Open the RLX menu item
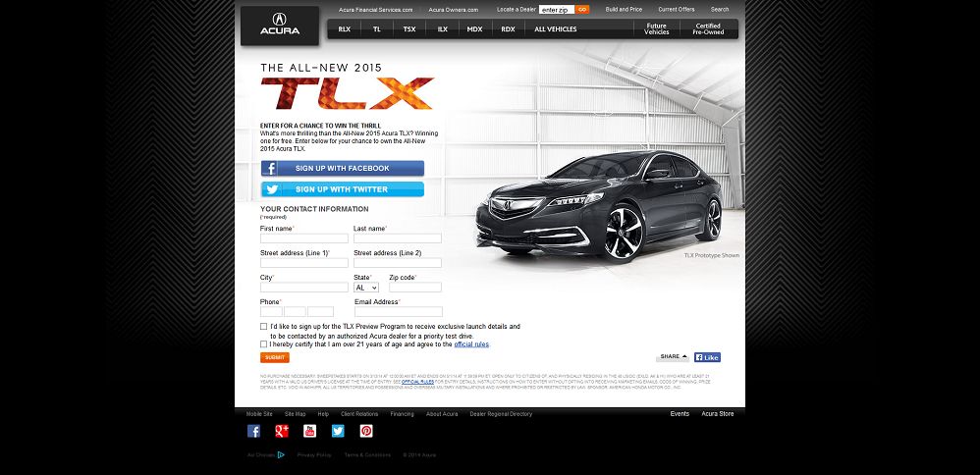 (x=345, y=29)
